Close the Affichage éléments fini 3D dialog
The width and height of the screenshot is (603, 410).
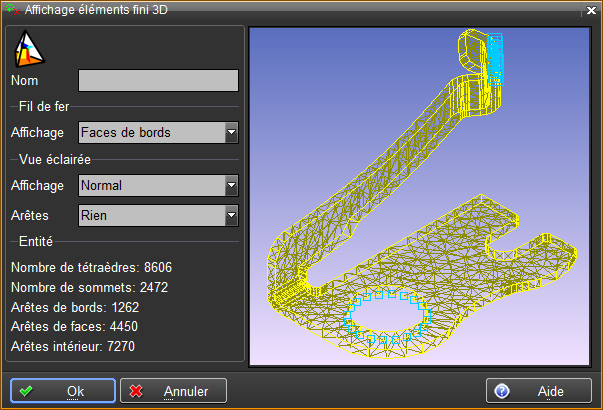(591, 11)
